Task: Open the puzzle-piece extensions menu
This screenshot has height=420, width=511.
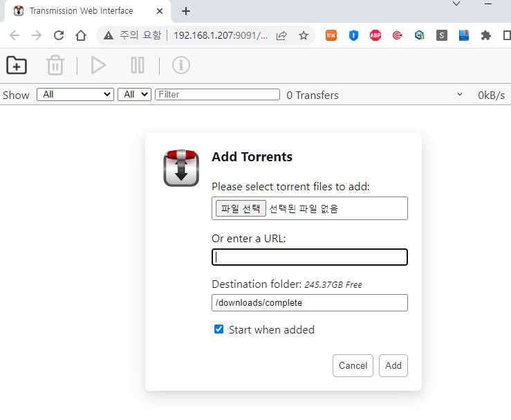Action: tap(486, 35)
